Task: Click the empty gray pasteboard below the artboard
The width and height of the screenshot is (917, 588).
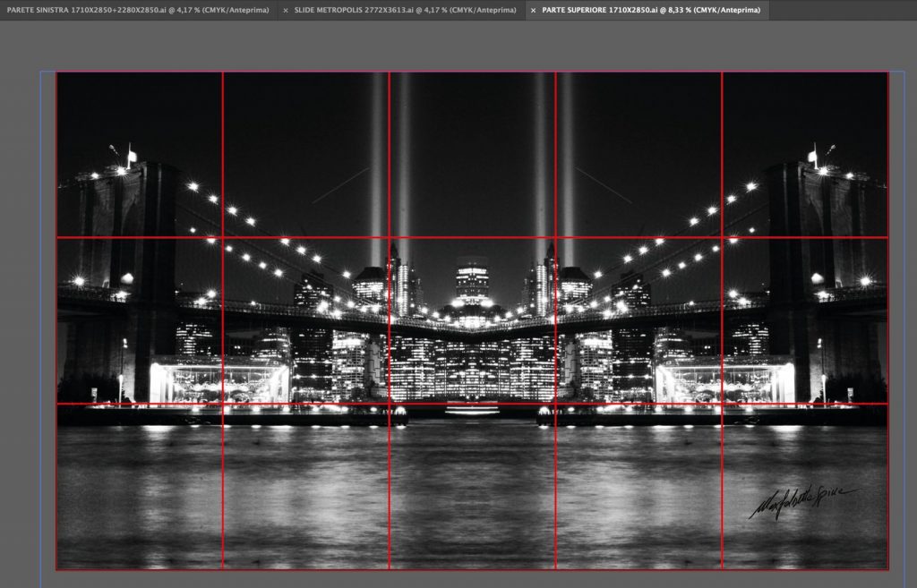Action: (x=472, y=579)
